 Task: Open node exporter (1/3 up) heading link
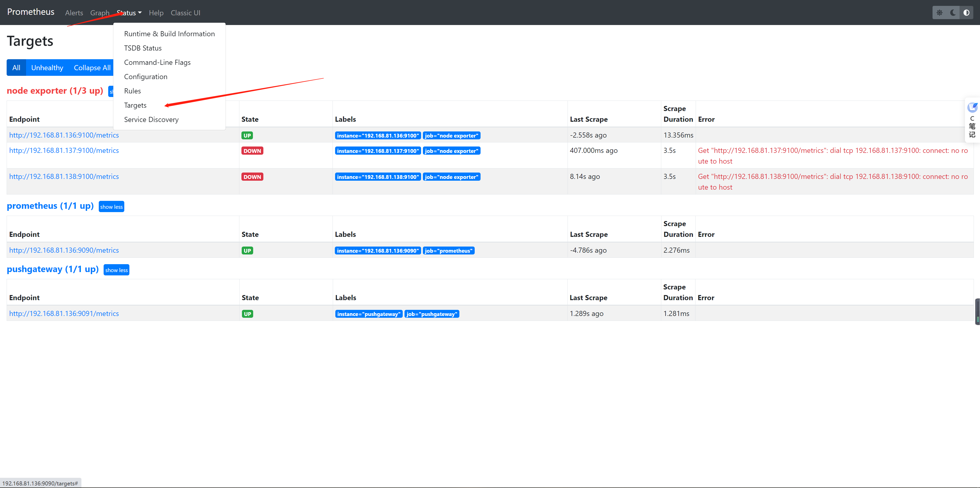[55, 91]
